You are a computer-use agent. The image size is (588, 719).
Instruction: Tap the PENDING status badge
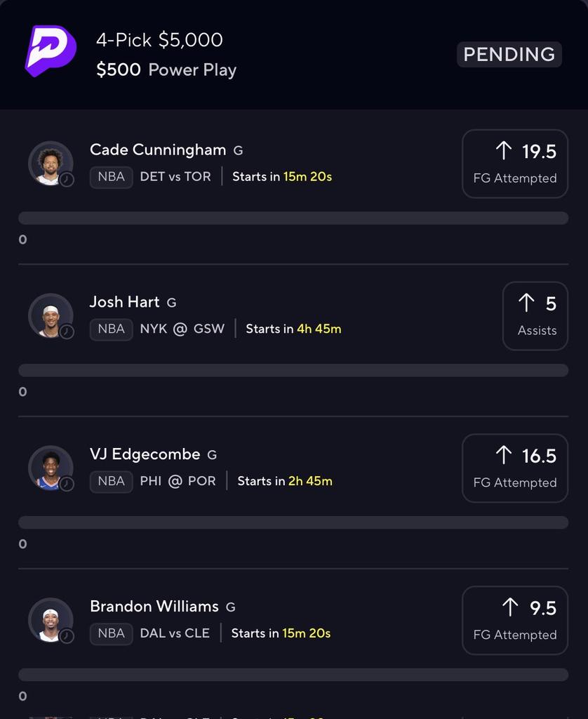pyautogui.click(x=509, y=54)
